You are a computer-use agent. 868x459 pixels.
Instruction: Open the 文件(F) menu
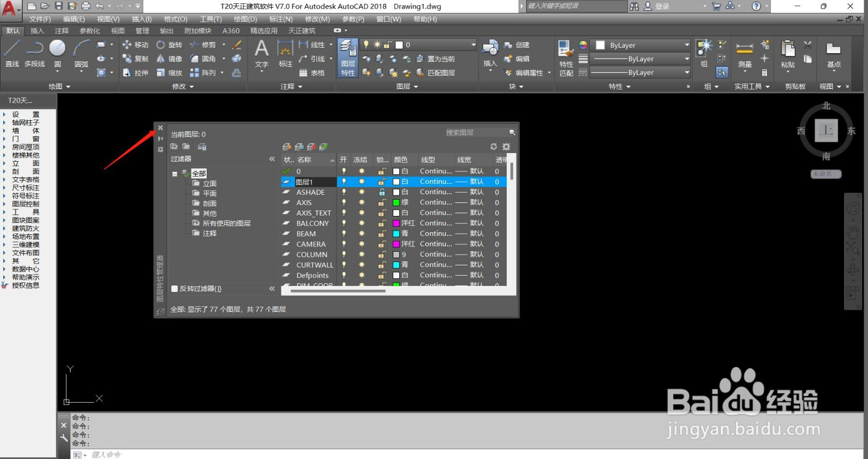[40, 19]
